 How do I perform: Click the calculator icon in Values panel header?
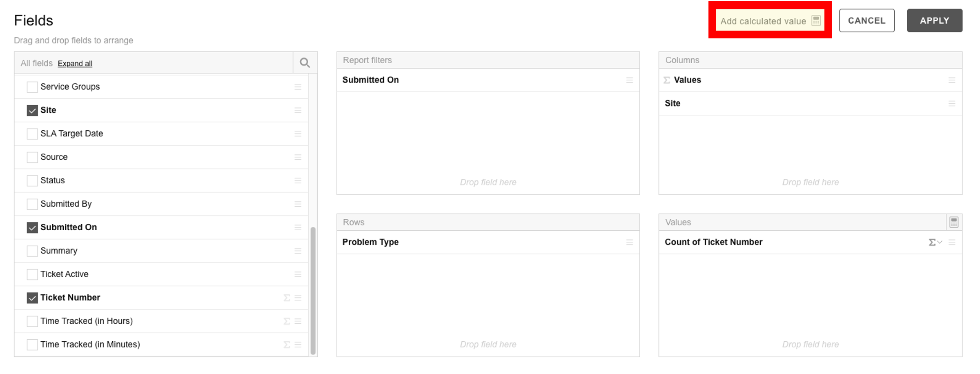pos(954,222)
